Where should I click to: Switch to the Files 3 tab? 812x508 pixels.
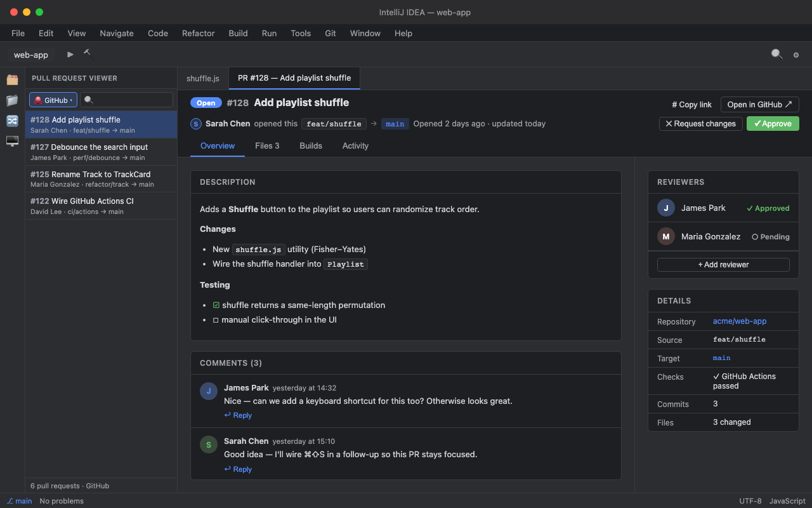pos(267,145)
